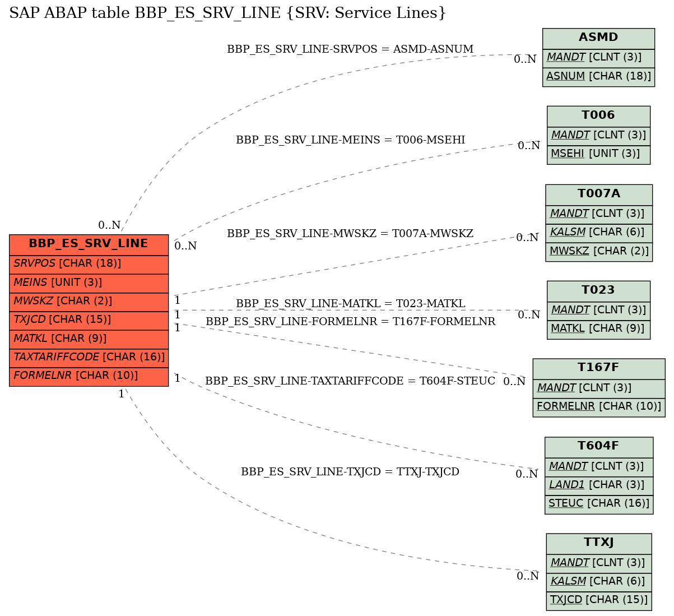Select the MEINS [UNIT (3)] field in BBP_ES_SRV_LINE
Image resolution: width=674 pixels, height=616 pixels.
(89, 283)
